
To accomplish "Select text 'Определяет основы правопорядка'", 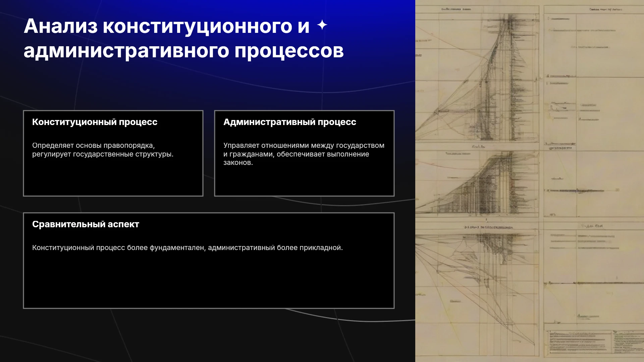I will [93, 145].
